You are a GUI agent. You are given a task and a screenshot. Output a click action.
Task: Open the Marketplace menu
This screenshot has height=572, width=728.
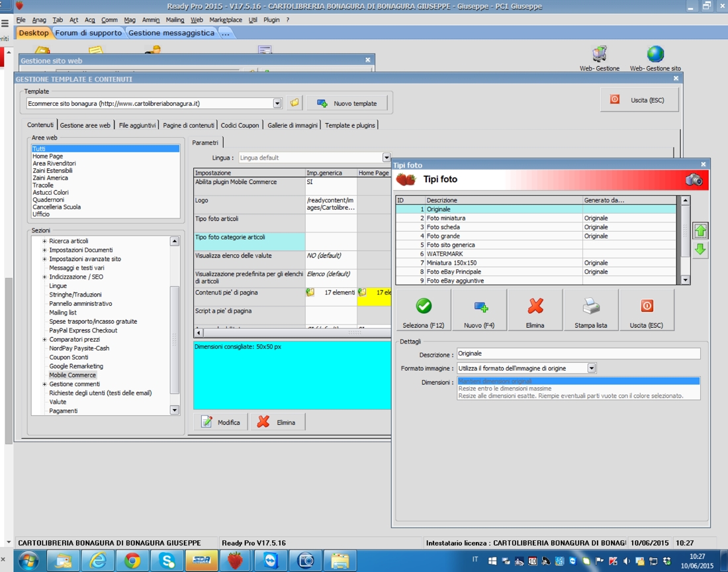point(226,20)
